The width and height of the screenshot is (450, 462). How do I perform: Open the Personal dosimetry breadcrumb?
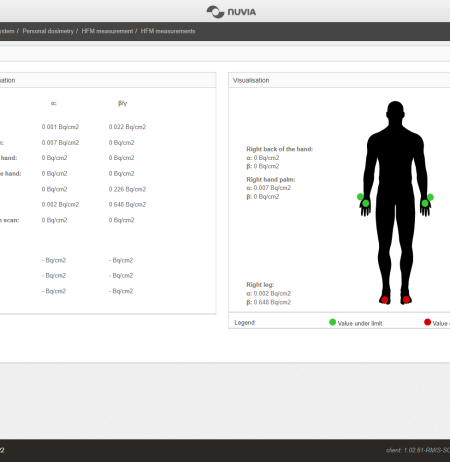(48, 31)
